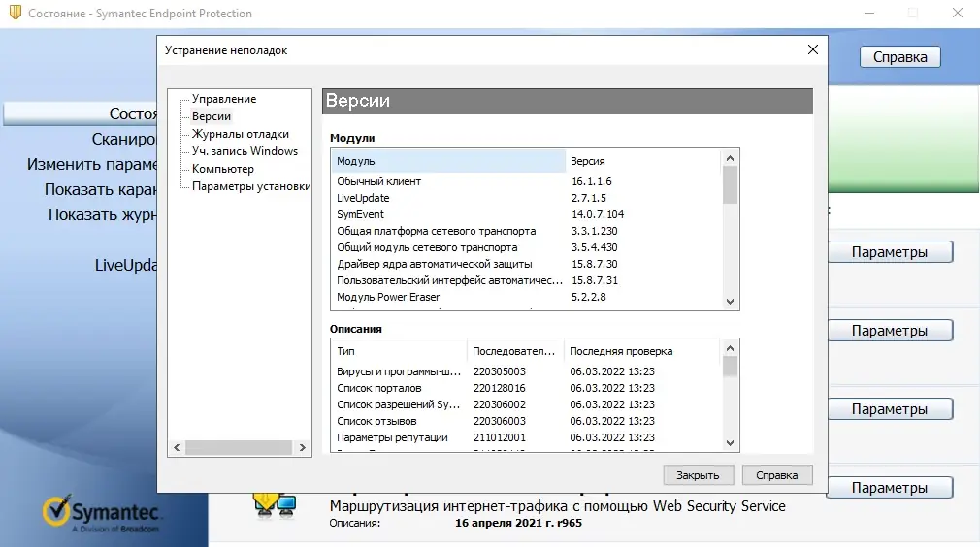980x547 pixels.
Task: Click Справка button in the dialog
Action: [777, 475]
